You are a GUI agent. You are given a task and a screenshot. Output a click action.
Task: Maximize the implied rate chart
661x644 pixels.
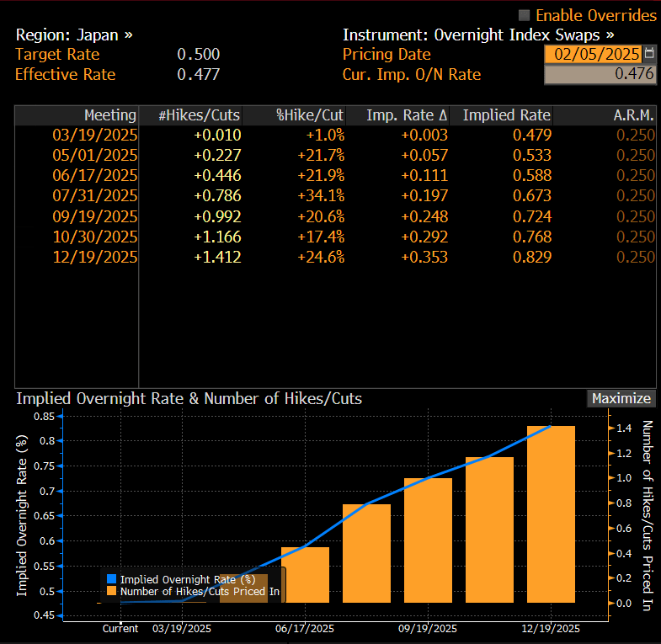point(621,399)
